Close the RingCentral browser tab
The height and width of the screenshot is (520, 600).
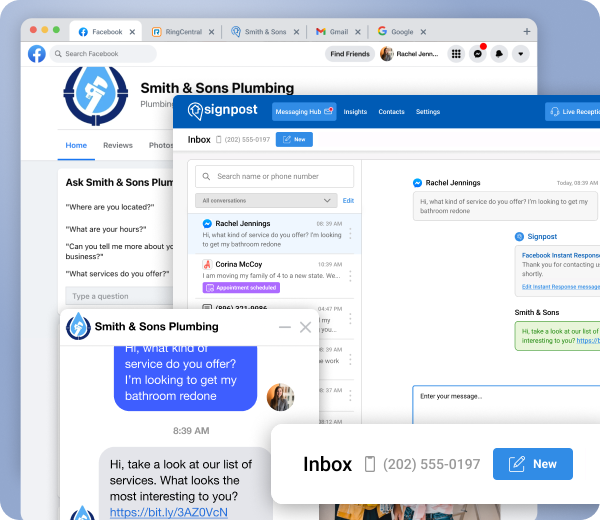click(x=211, y=32)
